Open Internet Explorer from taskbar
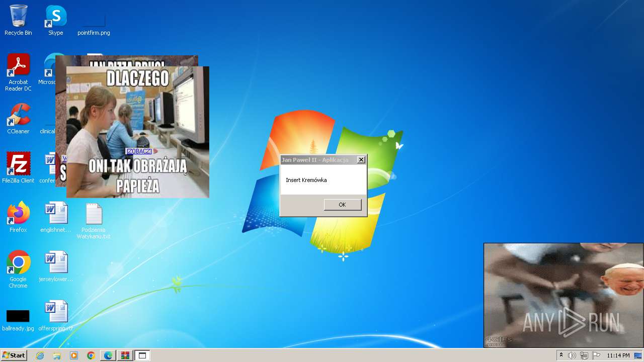Viewport: 644px width, 362px height. [x=40, y=355]
